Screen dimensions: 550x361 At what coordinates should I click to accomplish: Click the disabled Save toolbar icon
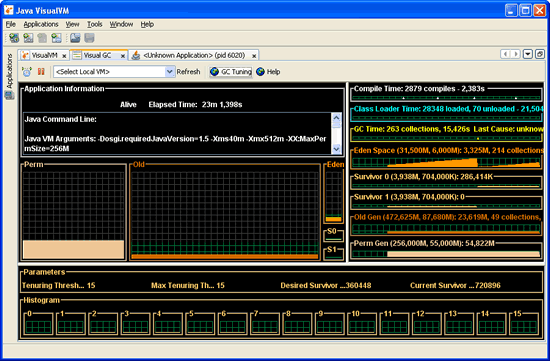[x=89, y=38]
